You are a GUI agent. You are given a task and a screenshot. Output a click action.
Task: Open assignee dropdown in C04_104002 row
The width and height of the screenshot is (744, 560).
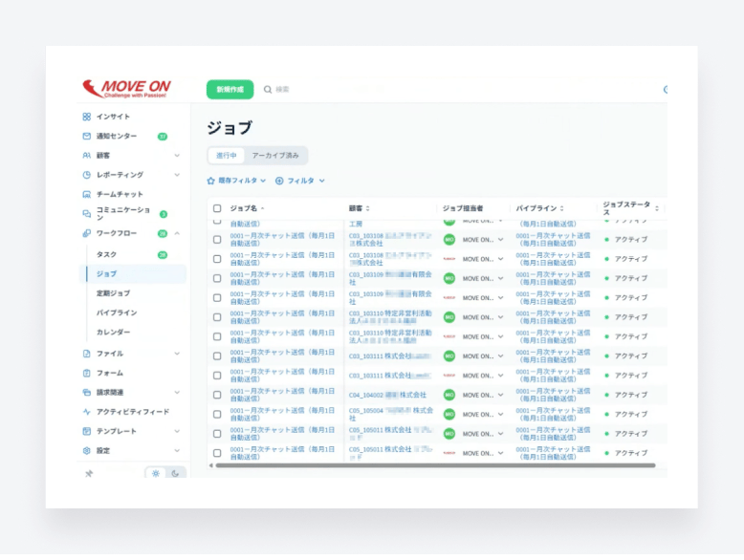(x=500, y=395)
